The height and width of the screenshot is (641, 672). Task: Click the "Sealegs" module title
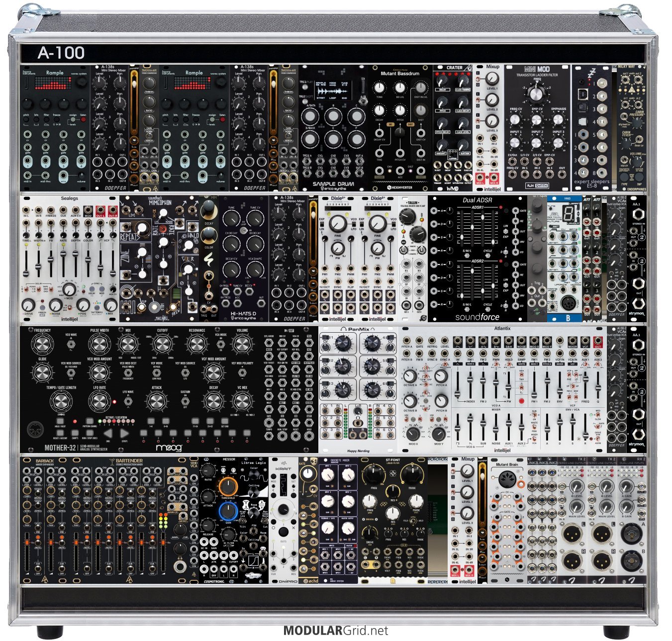(x=69, y=198)
